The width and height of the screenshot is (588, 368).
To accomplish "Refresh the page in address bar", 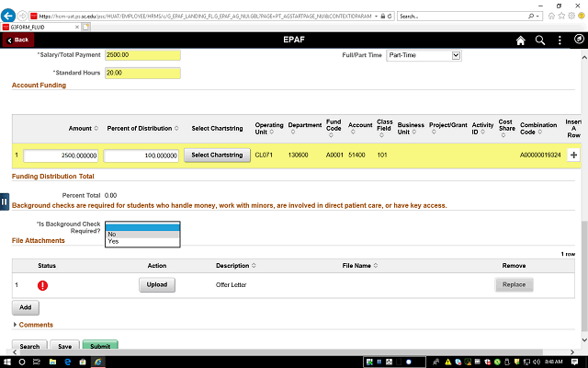I will click(x=390, y=17).
